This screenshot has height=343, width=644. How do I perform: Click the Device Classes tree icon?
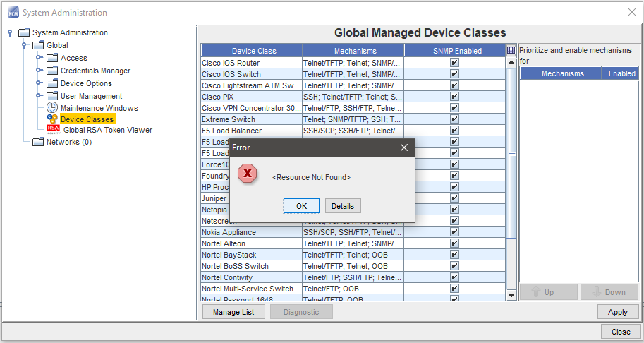click(x=52, y=119)
